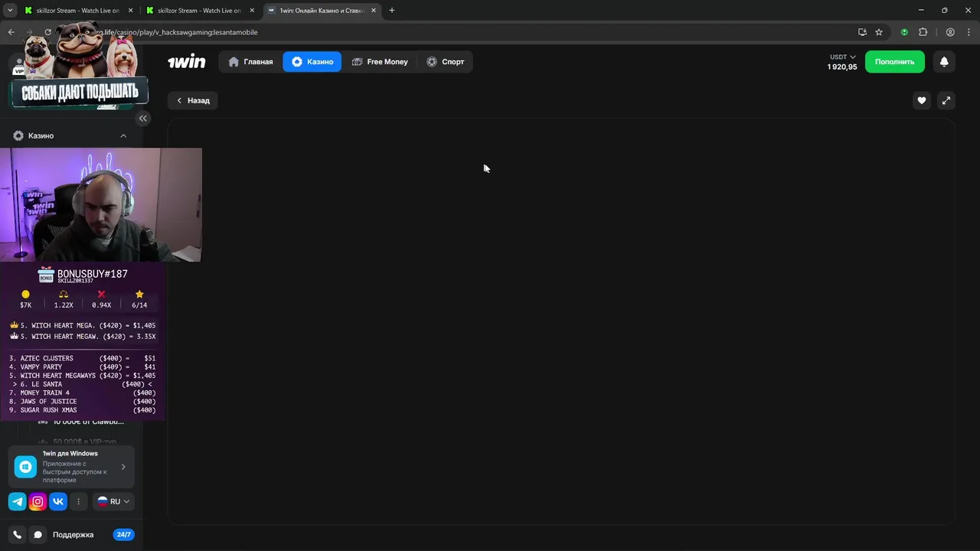Open the browser profile icon
The height and width of the screenshot is (551, 980).
pyautogui.click(x=950, y=32)
